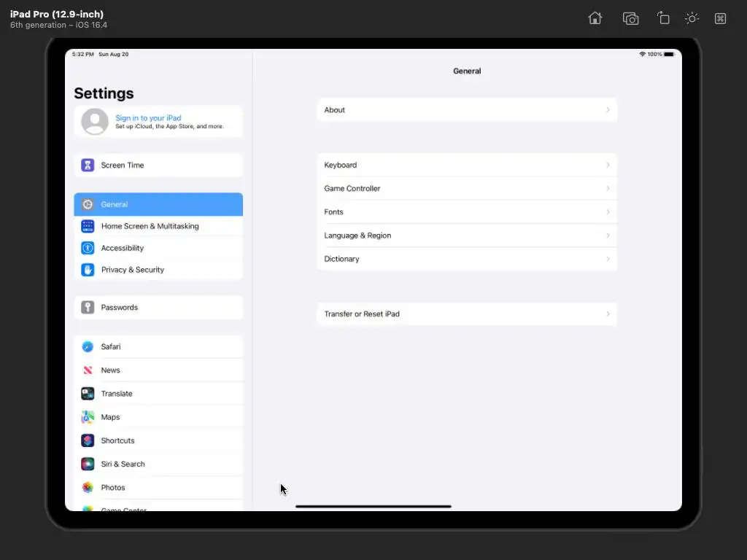This screenshot has height=560, width=747.
Task: Expand Keyboard with its chevron
Action: pyautogui.click(x=608, y=166)
